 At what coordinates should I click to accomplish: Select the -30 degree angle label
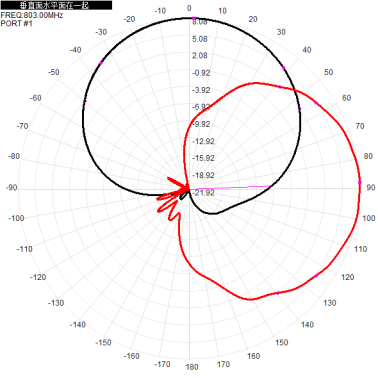coord(101,32)
